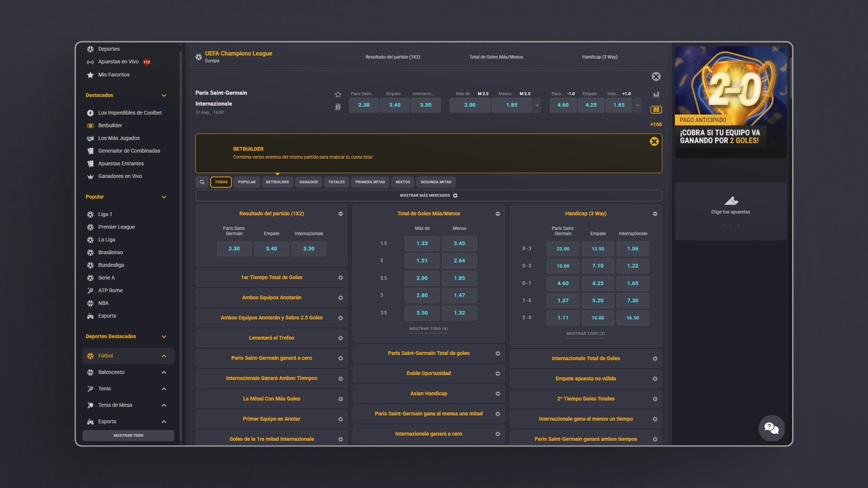The width and height of the screenshot is (868, 488).
Task: Pick Más de 2.5 odds 2.00 in Total de Goles market
Action: [x=422, y=278]
